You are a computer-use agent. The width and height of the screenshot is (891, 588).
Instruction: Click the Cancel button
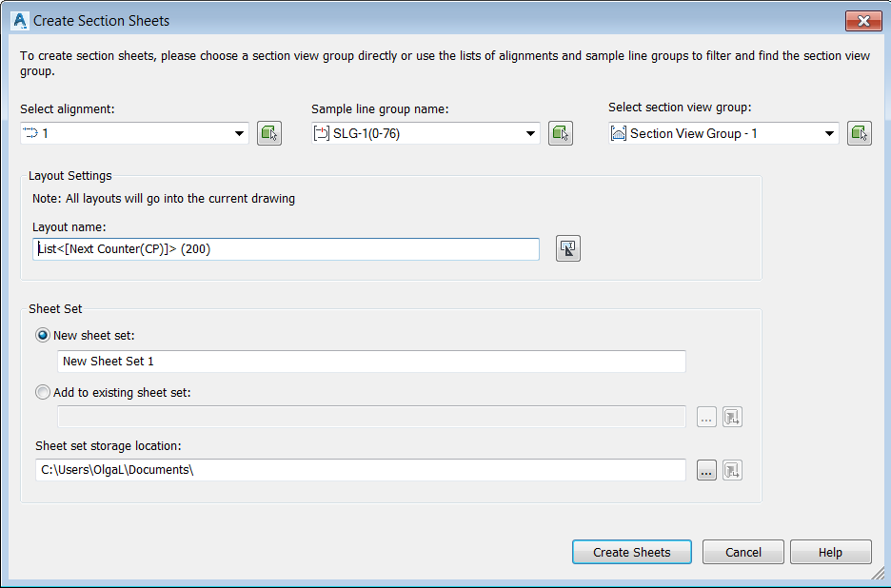click(743, 552)
